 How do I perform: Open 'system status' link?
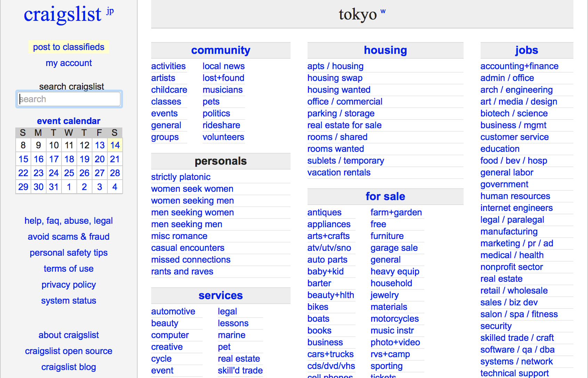tap(69, 301)
